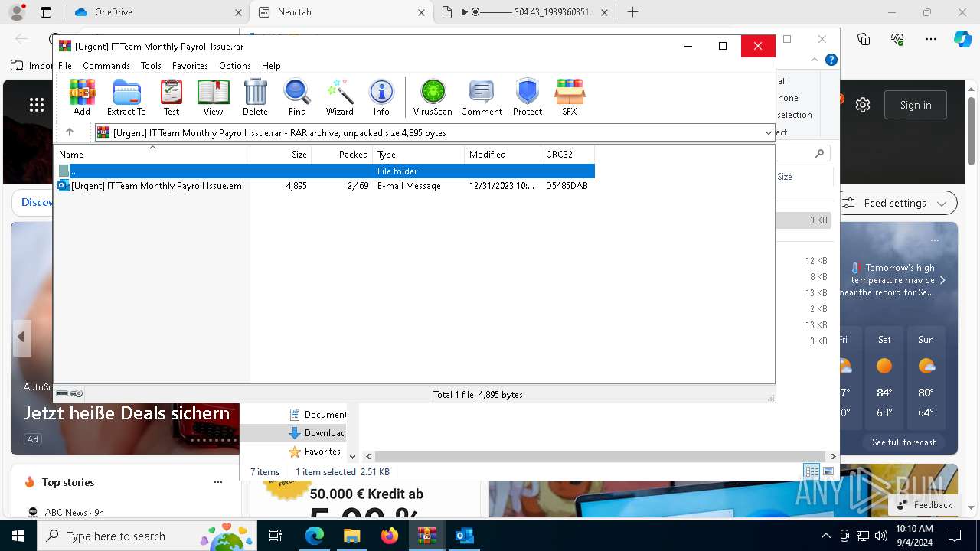This screenshot has width=980, height=551.
Task: Sort by Packed column header
Action: tap(342, 155)
